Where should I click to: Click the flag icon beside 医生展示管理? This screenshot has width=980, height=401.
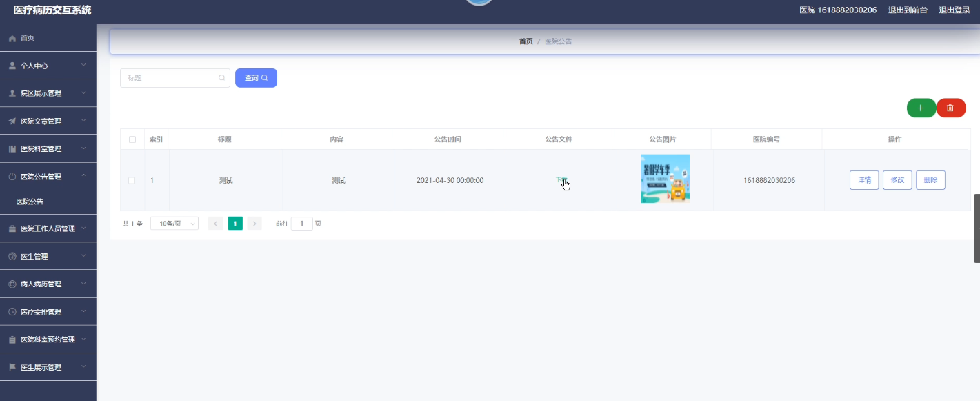12,367
